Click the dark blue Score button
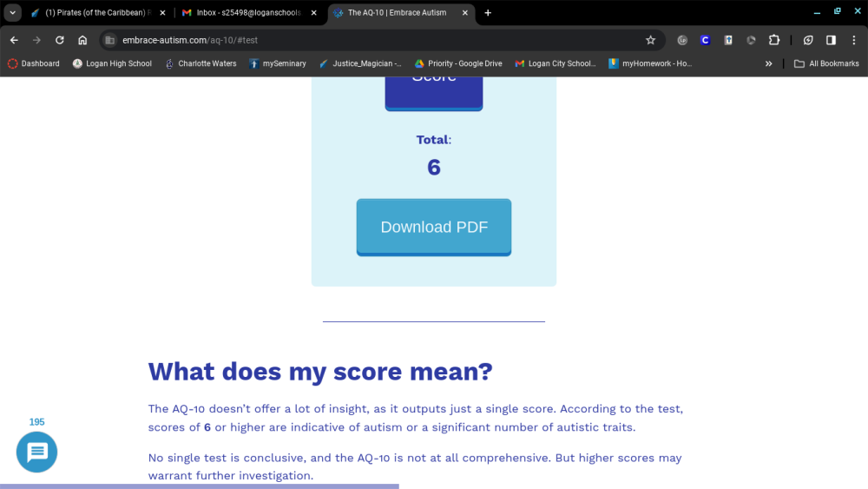Viewport: 868px width, 489px height. [x=434, y=93]
